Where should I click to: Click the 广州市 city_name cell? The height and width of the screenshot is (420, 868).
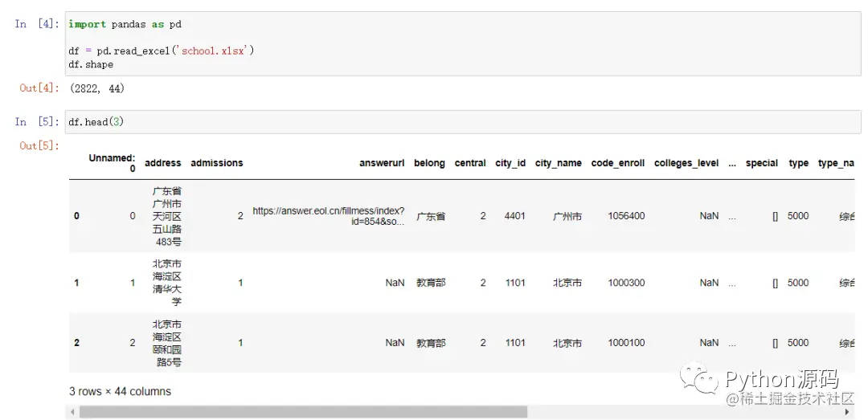coord(567,216)
